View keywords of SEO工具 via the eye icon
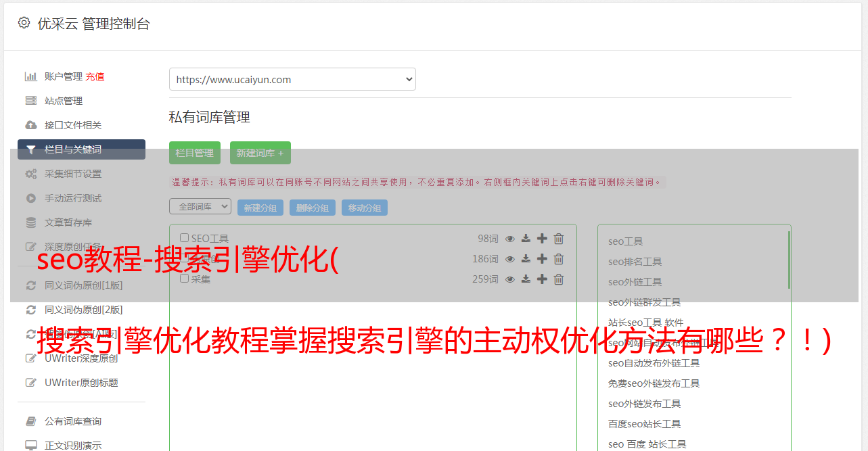 [510, 239]
